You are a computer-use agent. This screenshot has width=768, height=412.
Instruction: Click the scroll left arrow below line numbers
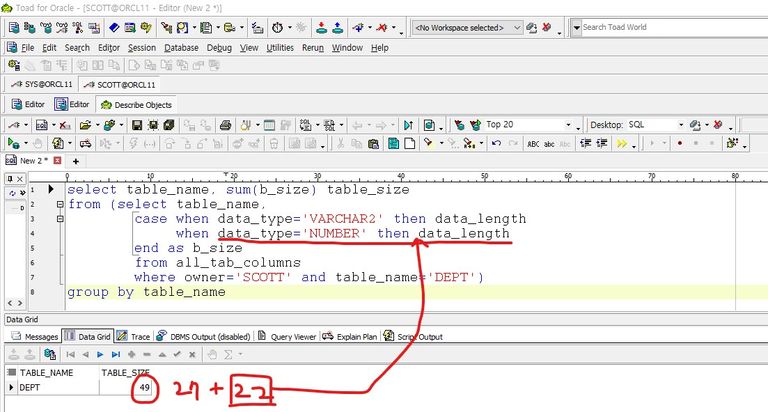(x=10, y=303)
